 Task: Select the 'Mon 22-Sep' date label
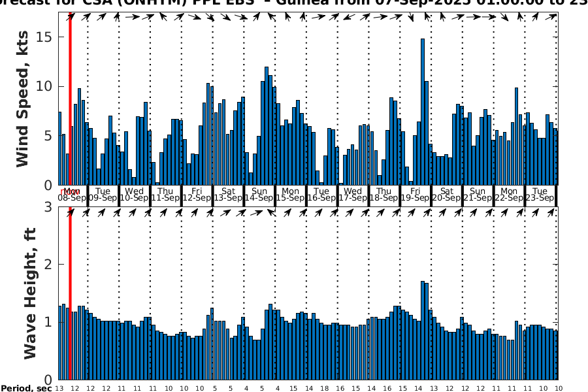[x=509, y=195]
